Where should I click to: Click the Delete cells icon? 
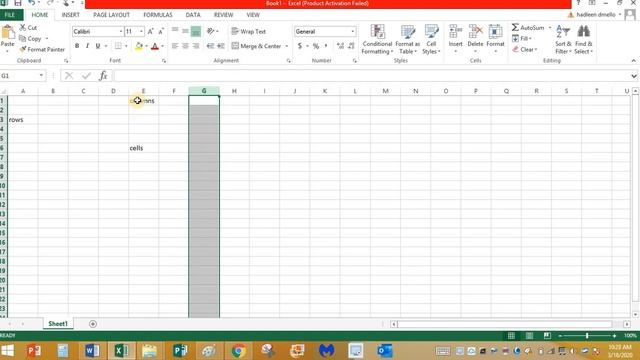click(476, 32)
